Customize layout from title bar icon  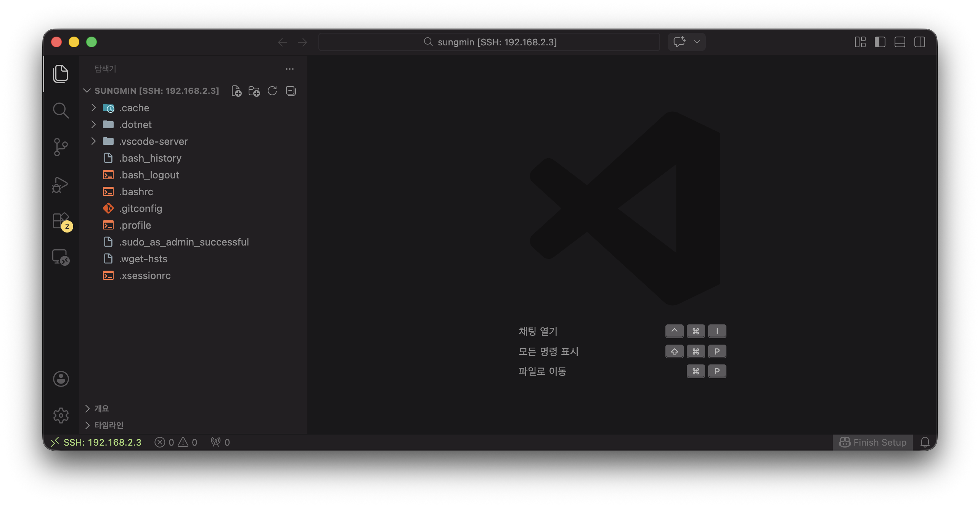tap(860, 42)
